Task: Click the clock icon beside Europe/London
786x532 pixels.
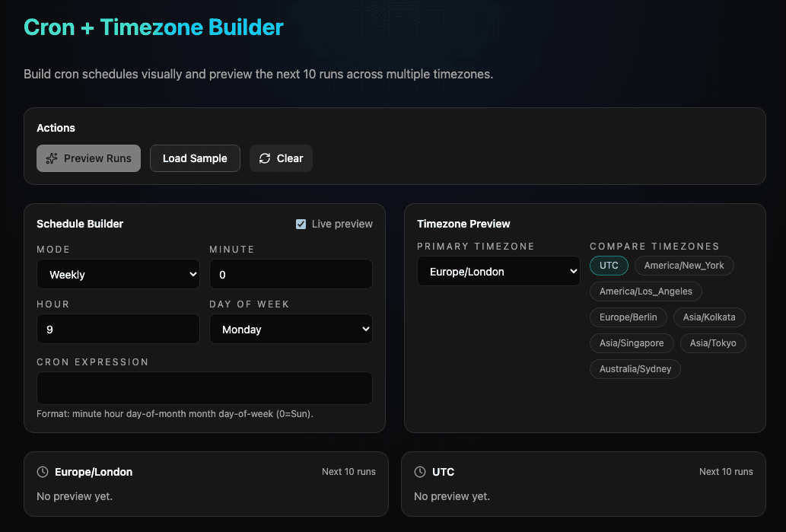Action: [x=43, y=472]
